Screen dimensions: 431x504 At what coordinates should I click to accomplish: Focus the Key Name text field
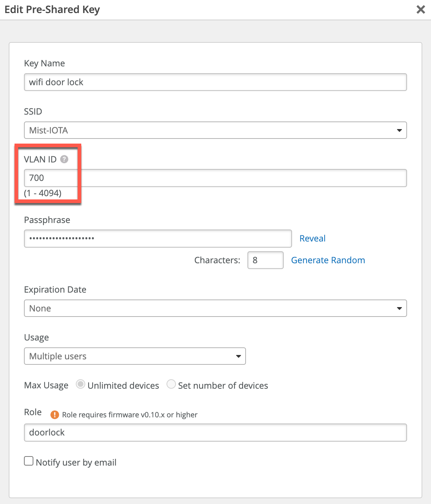(x=215, y=82)
